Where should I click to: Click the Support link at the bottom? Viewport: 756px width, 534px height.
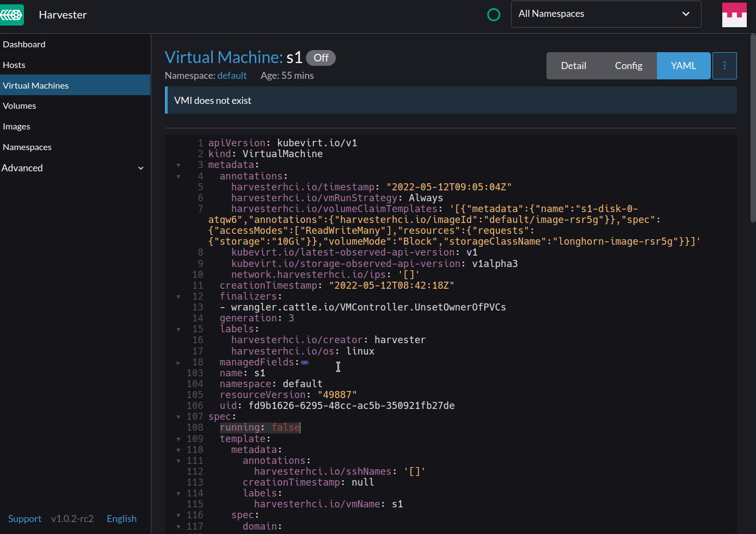pos(24,519)
